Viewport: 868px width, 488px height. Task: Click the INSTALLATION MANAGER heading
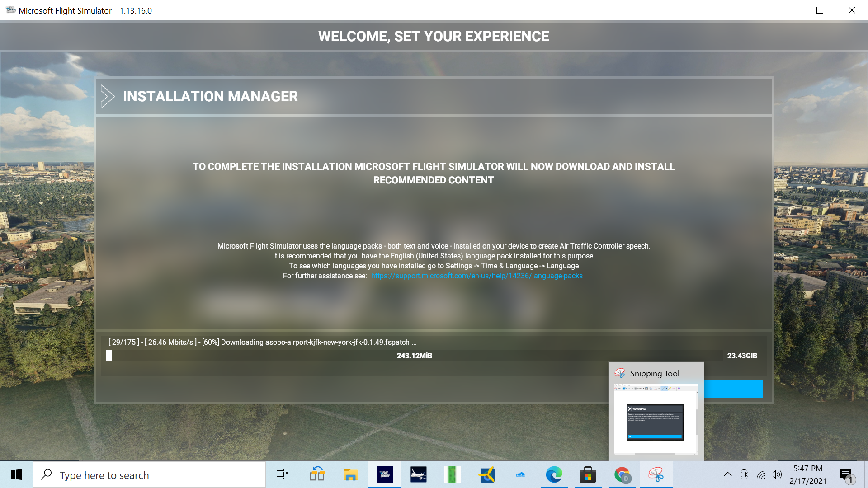click(x=210, y=96)
